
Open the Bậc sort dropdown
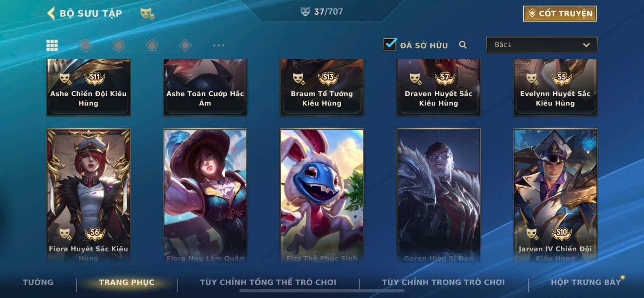tap(542, 45)
